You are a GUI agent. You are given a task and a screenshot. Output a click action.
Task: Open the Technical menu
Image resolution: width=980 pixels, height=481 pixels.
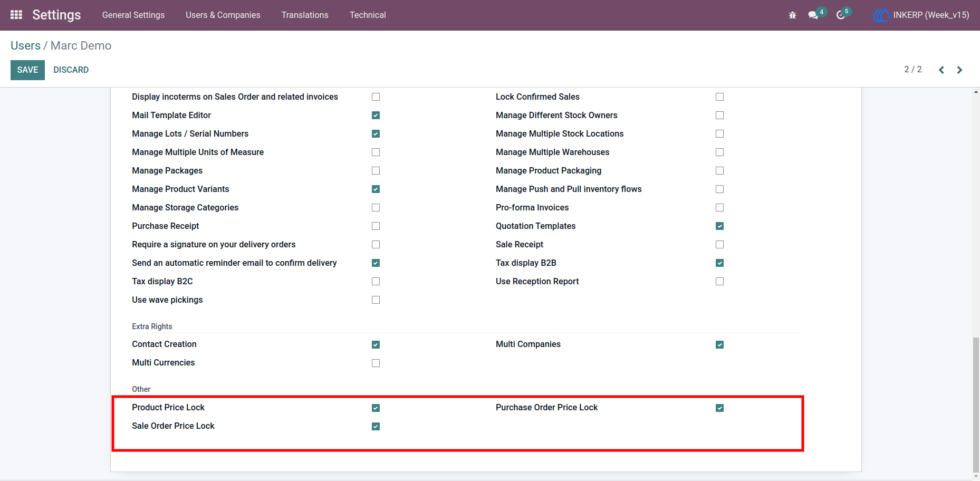(368, 15)
